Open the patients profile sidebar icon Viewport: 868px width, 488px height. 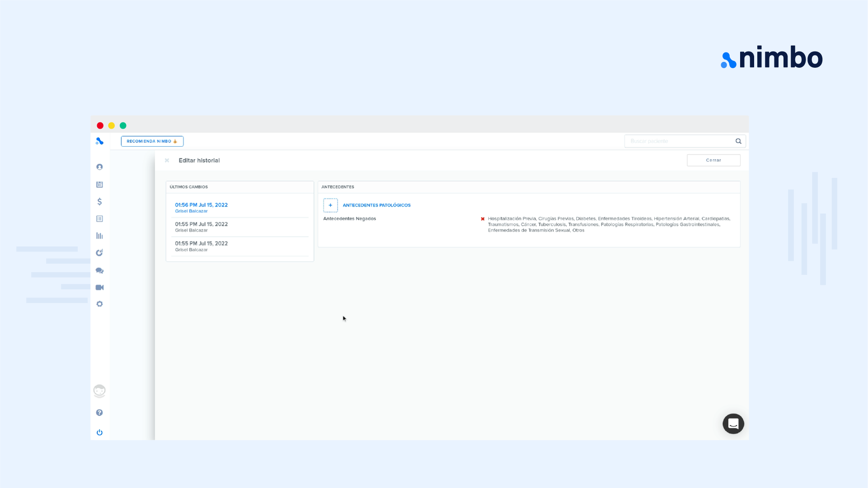click(99, 167)
